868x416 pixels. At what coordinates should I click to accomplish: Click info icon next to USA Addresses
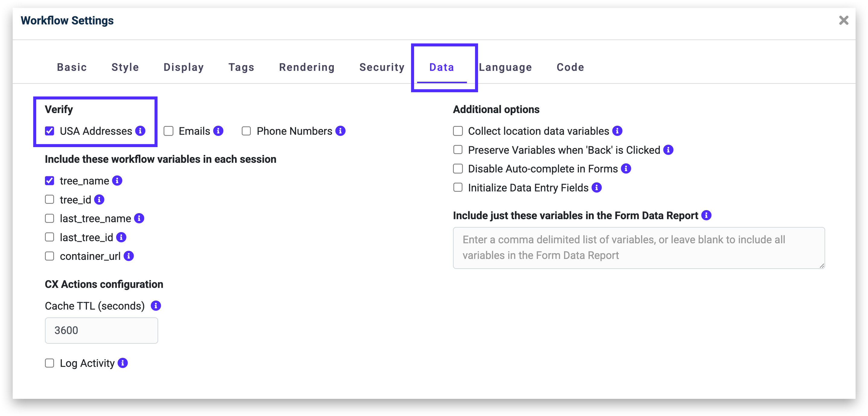(140, 131)
